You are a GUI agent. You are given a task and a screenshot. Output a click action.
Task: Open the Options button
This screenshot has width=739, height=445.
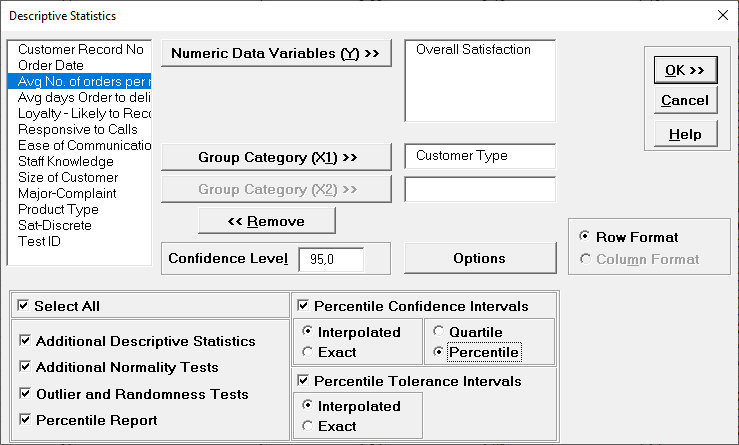(479, 258)
